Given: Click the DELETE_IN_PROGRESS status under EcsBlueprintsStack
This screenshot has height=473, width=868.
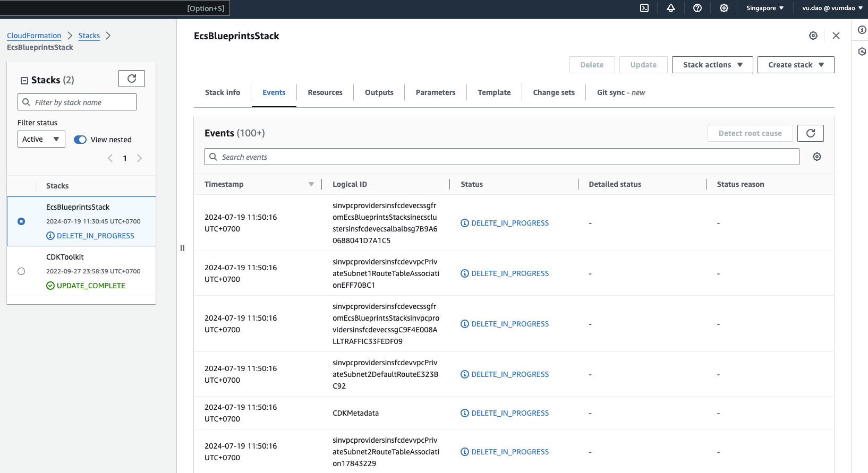Looking at the screenshot, I should (x=96, y=236).
